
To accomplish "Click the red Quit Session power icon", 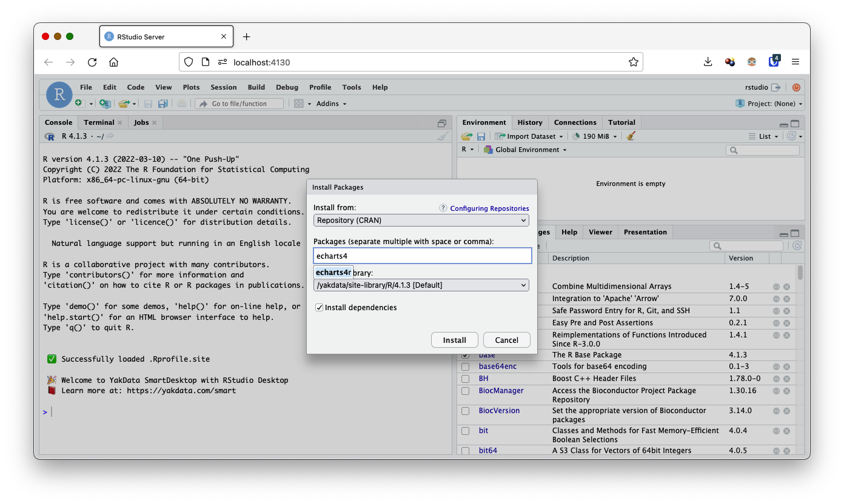I will pyautogui.click(x=796, y=87).
